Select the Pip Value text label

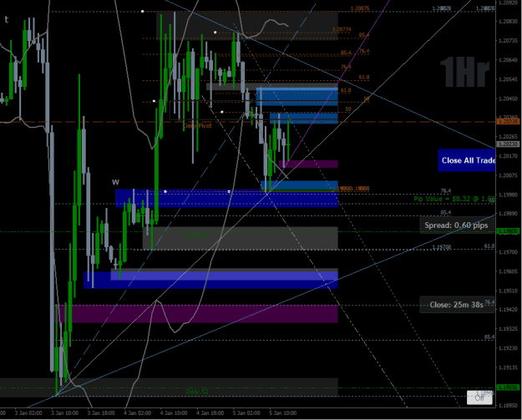(454, 199)
